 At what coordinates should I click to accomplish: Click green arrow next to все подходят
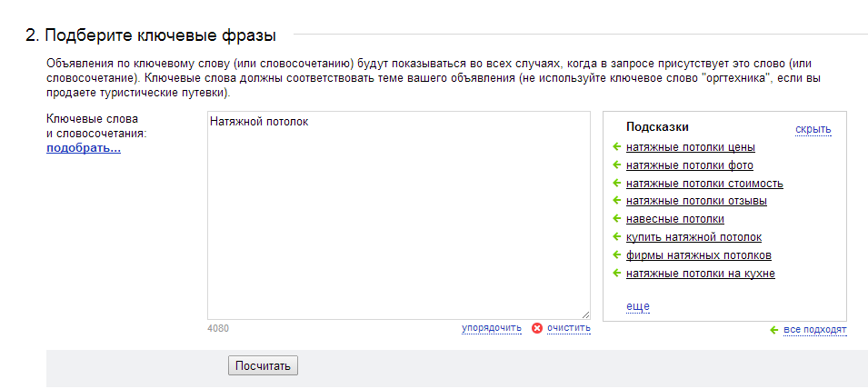click(774, 330)
